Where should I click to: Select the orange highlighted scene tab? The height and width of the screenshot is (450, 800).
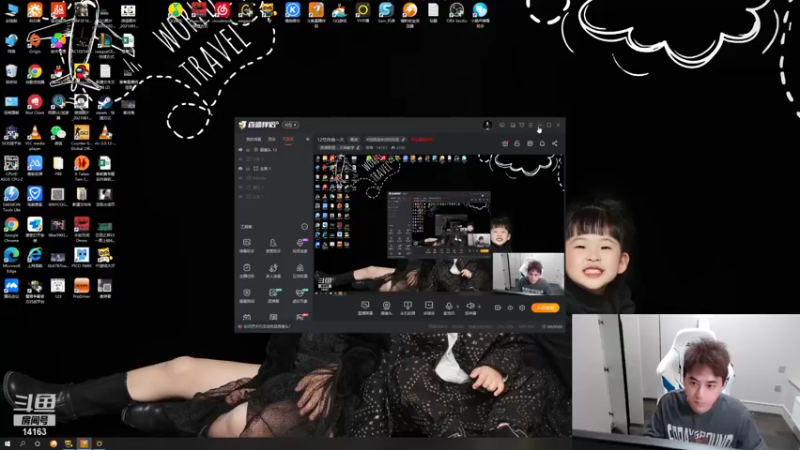coord(288,139)
